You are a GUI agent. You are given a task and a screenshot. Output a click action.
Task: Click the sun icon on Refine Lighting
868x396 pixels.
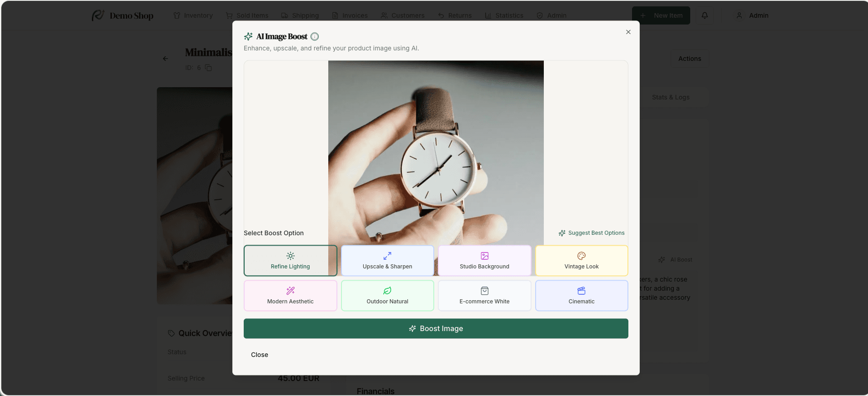point(291,256)
